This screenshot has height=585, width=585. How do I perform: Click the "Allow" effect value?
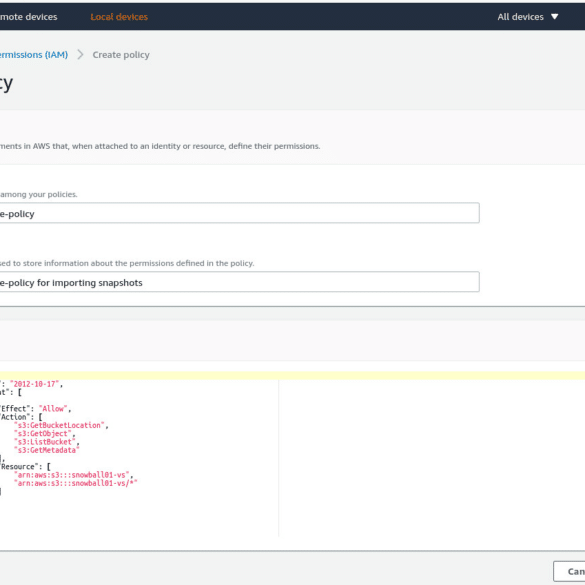pos(53,409)
